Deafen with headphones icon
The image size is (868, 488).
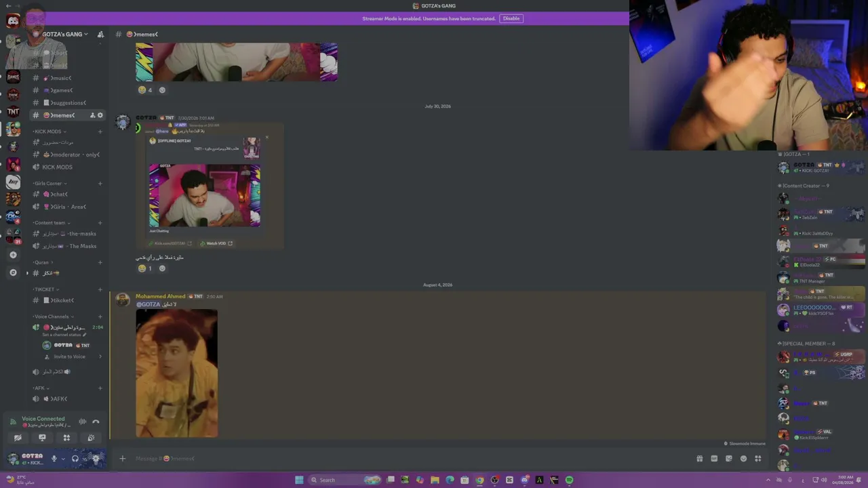(75, 459)
